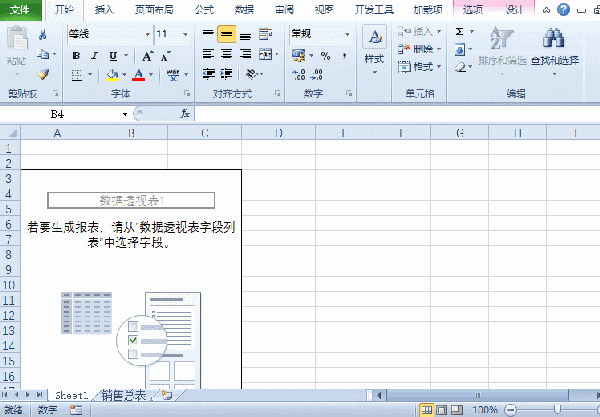The width and height of the screenshot is (600, 417).
Task: Expand the font color dropdown arrow
Action: click(151, 75)
